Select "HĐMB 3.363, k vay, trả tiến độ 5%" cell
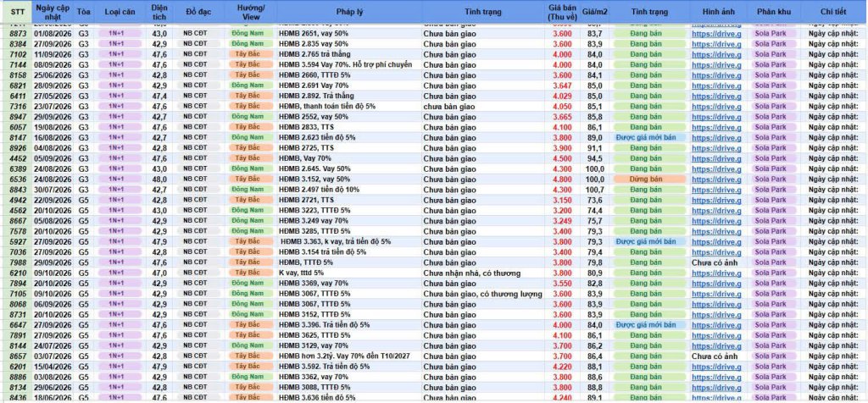Viewport: 868px width, 403px height. (x=348, y=241)
